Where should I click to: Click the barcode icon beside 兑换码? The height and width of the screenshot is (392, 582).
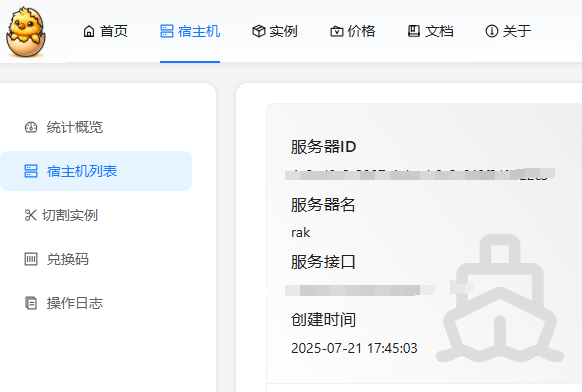pyautogui.click(x=31, y=259)
